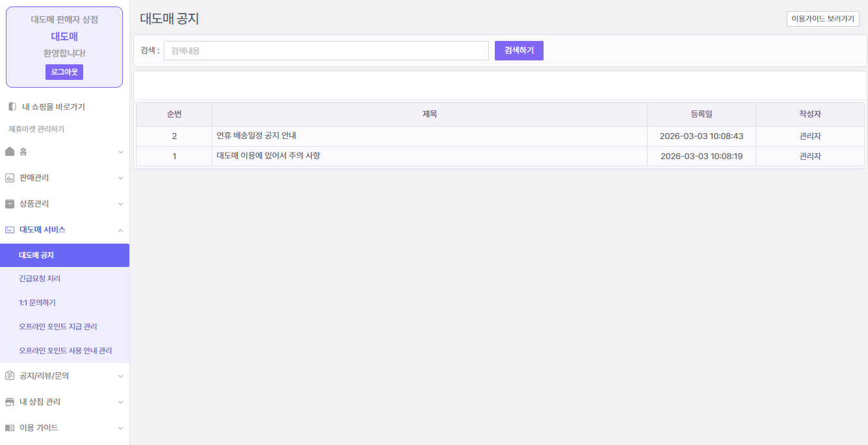Click the 공지/리뷰/문의 clipboard icon

point(10,375)
